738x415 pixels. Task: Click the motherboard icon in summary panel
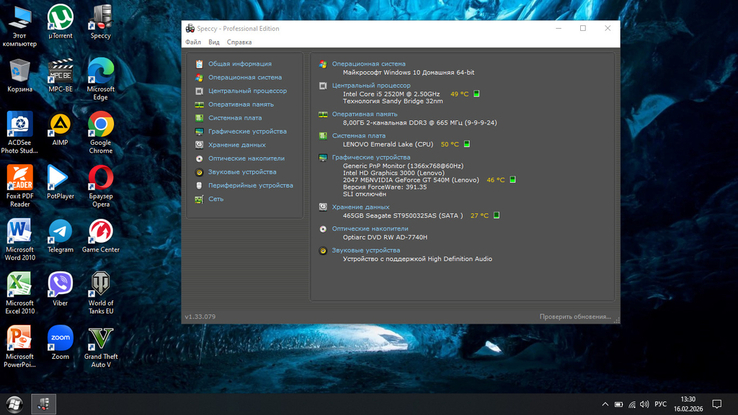[323, 136]
